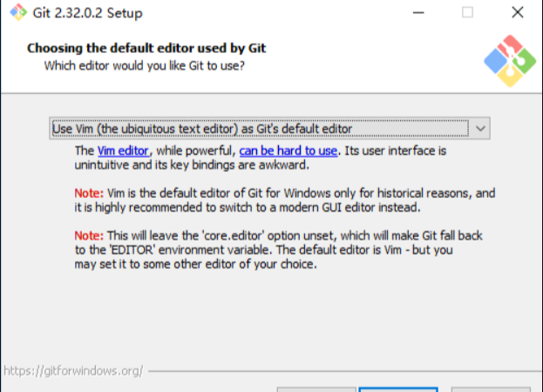Screen dimensions: 543x392
Task: Click the dropdown arrow chevron
Action: click(480, 129)
